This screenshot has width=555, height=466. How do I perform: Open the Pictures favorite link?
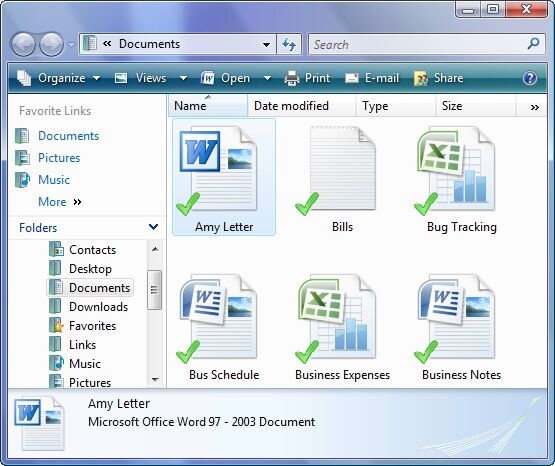tap(59, 158)
